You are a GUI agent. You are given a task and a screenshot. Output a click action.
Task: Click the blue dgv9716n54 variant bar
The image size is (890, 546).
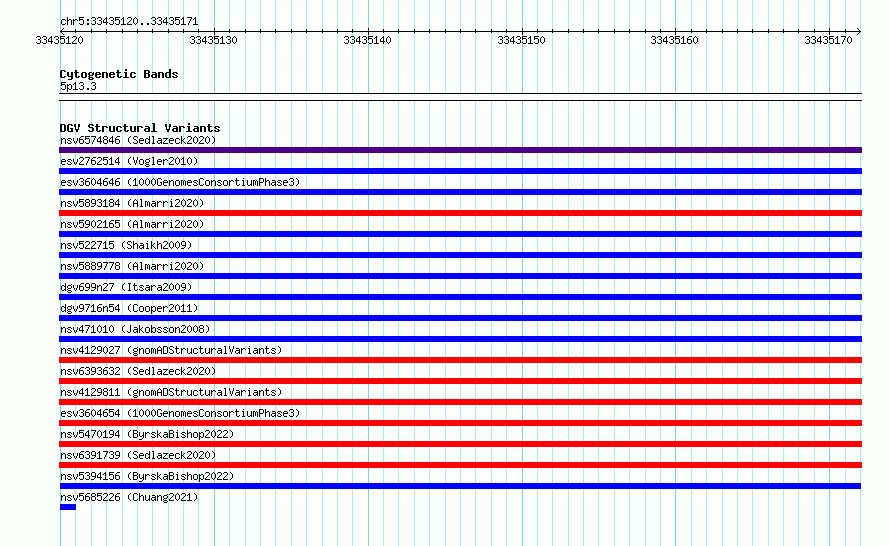pyautogui.click(x=460, y=318)
